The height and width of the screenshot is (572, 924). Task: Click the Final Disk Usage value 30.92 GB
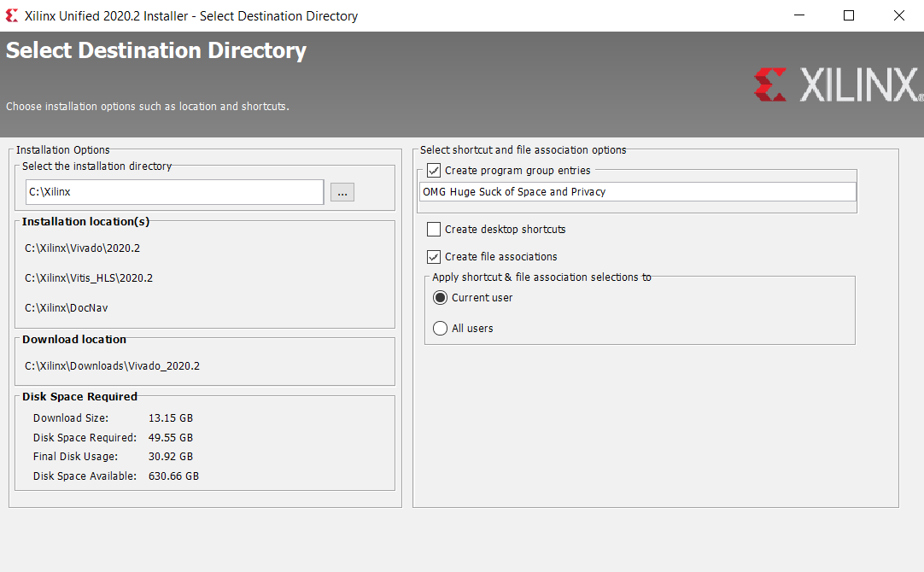[x=171, y=457]
